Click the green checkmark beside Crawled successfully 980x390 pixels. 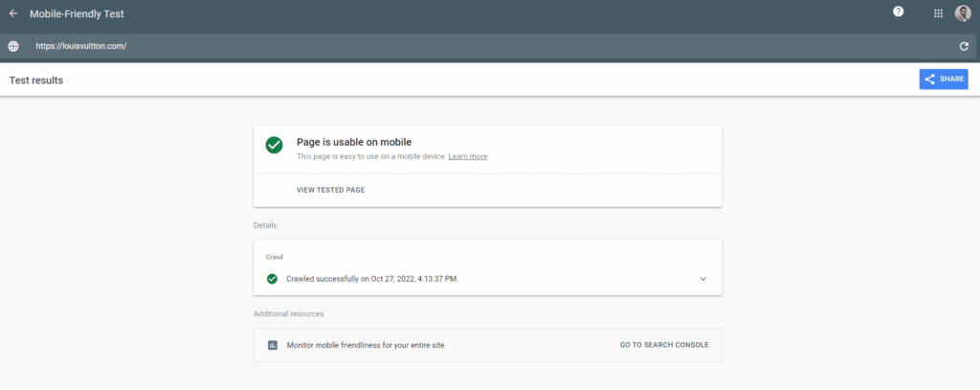click(272, 279)
